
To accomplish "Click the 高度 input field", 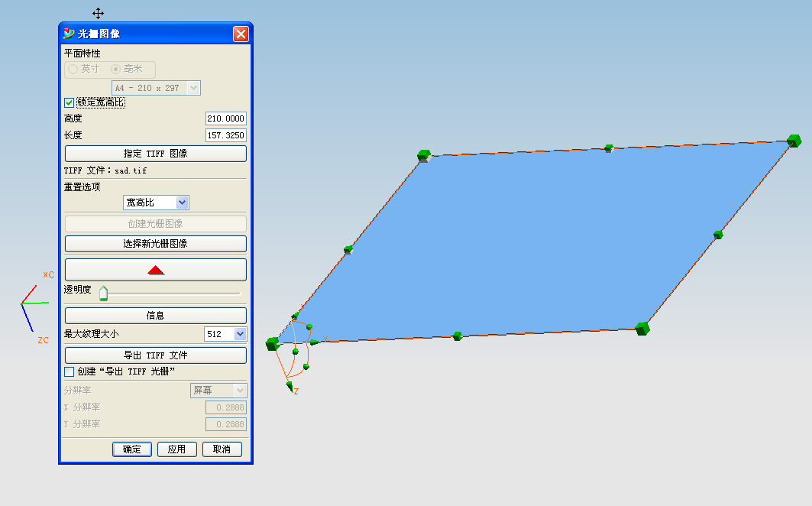I will point(226,118).
